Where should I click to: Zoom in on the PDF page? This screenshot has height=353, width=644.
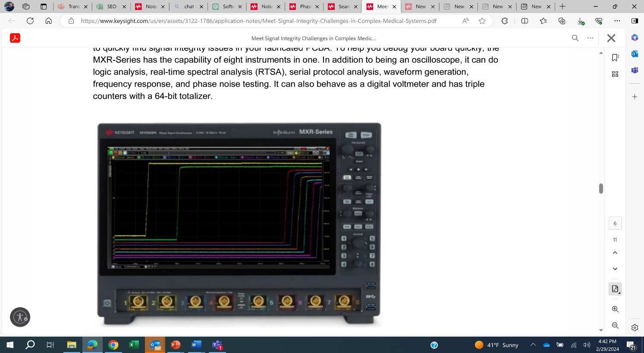pyautogui.click(x=615, y=309)
